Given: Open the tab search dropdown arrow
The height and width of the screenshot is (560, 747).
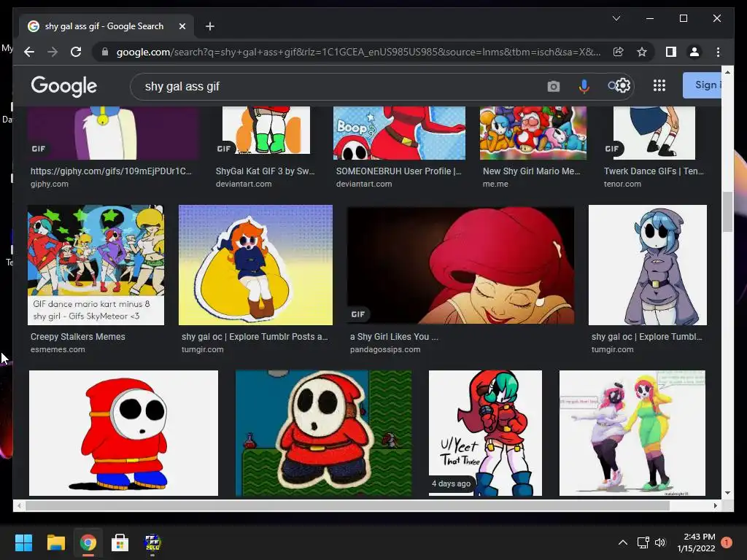Looking at the screenshot, I should click(x=616, y=18).
